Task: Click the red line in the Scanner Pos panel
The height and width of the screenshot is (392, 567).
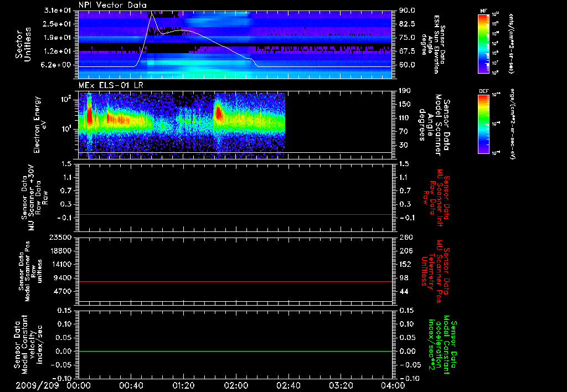Action: pos(235,281)
